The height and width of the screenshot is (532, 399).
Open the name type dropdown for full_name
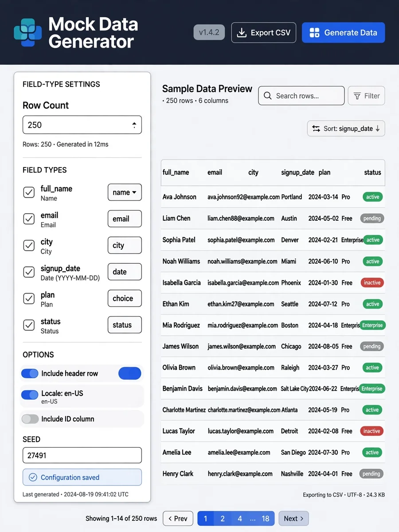(125, 192)
